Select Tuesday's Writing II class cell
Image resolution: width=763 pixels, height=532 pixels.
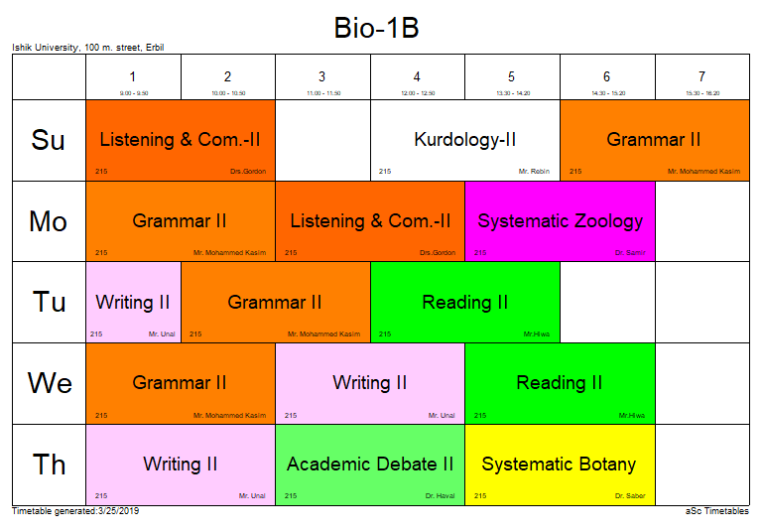133,303
